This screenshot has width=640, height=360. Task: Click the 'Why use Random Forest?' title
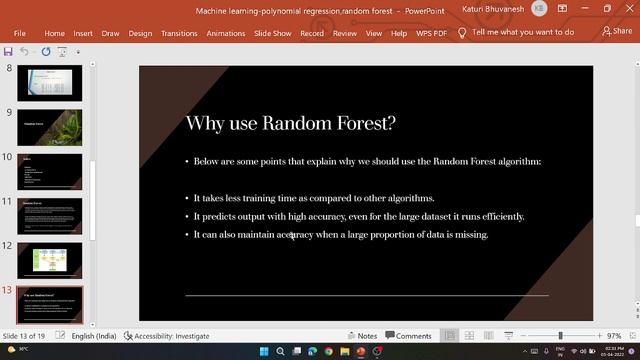pos(291,123)
